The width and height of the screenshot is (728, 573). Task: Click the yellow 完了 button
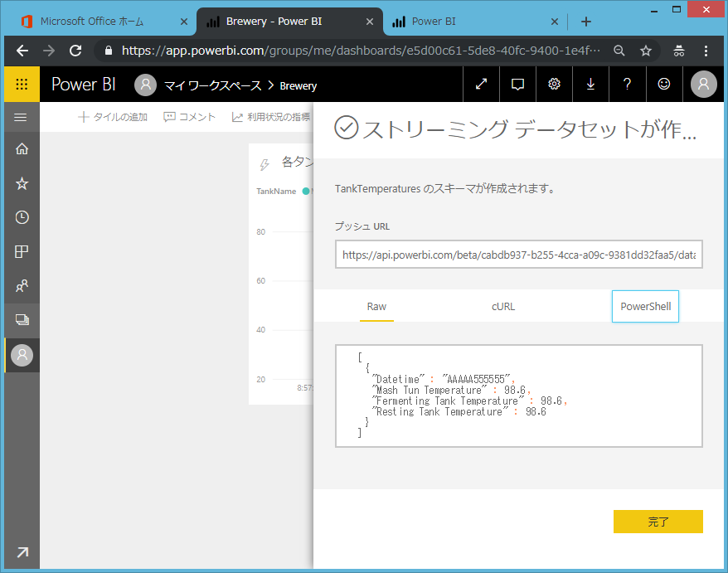tap(658, 522)
